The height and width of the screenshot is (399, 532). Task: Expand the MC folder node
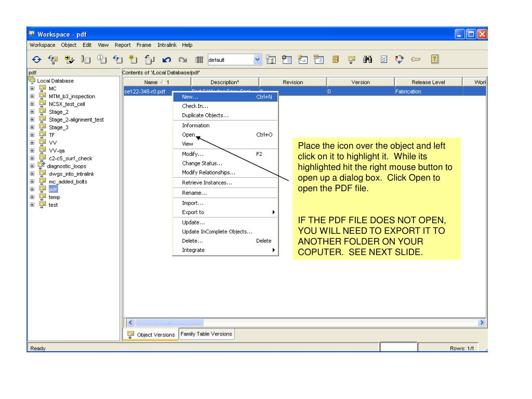pos(32,88)
